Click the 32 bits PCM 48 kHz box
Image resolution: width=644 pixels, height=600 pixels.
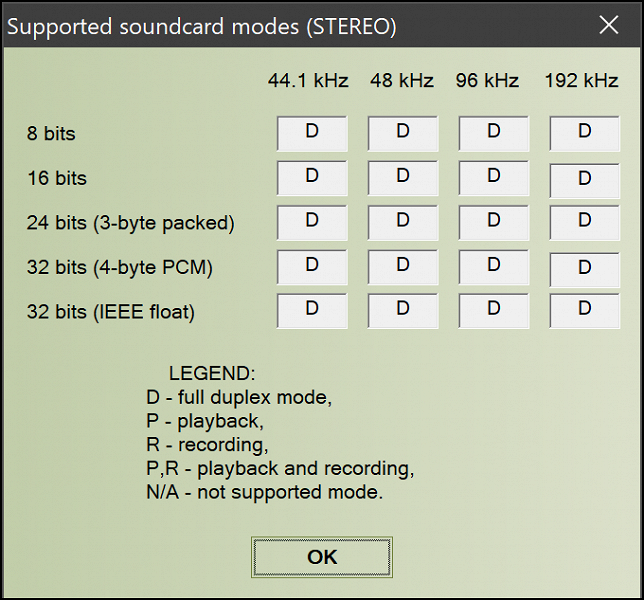(x=403, y=267)
